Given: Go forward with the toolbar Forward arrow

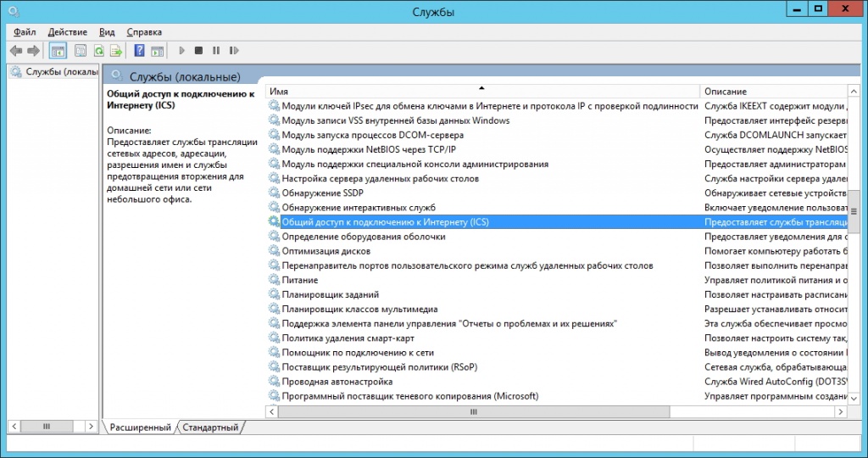Looking at the screenshot, I should 33,51.
